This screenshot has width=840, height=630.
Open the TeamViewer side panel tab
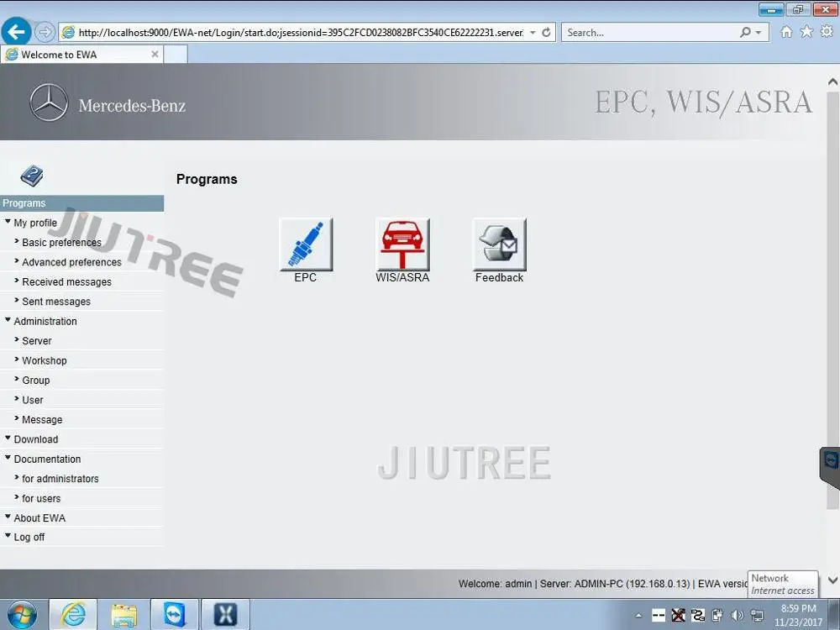(x=830, y=466)
